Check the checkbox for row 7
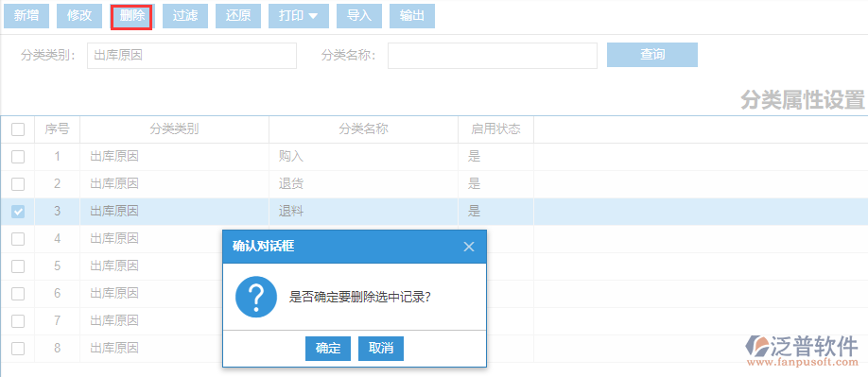 pyautogui.click(x=18, y=320)
